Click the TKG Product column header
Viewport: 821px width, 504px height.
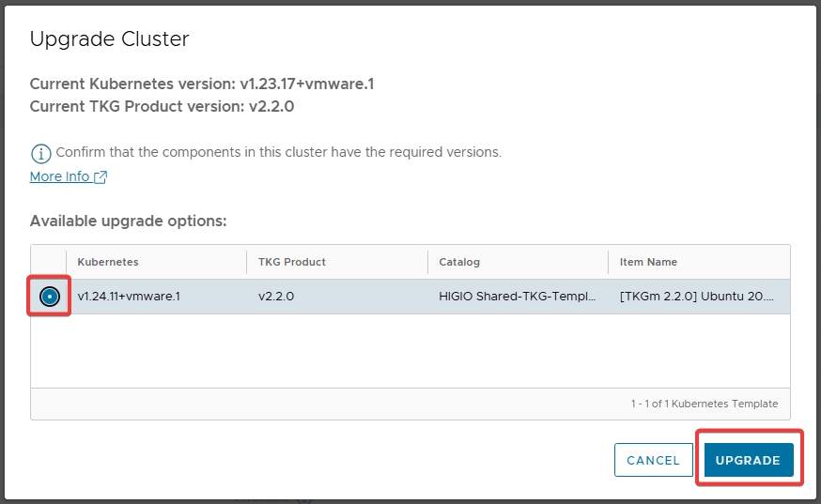292,262
